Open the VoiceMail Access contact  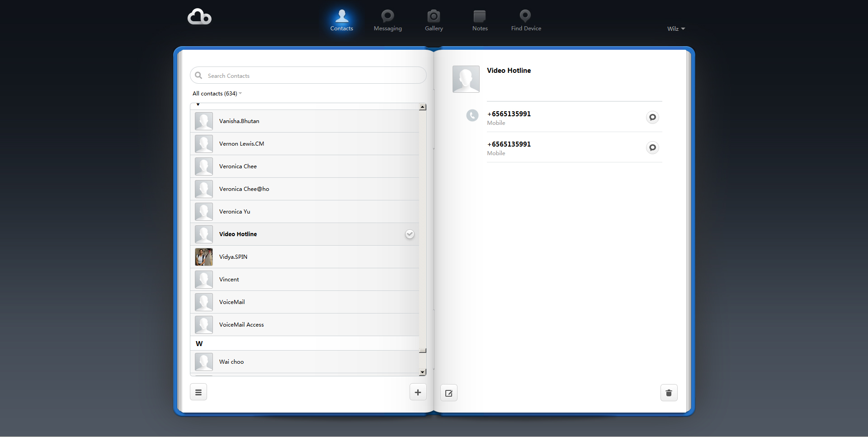tap(241, 325)
